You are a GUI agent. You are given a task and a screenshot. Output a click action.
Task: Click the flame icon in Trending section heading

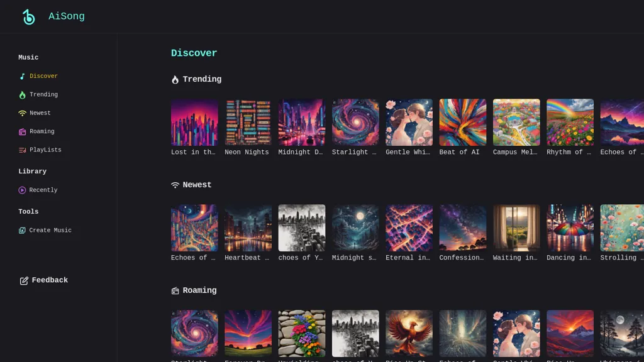[x=175, y=80]
